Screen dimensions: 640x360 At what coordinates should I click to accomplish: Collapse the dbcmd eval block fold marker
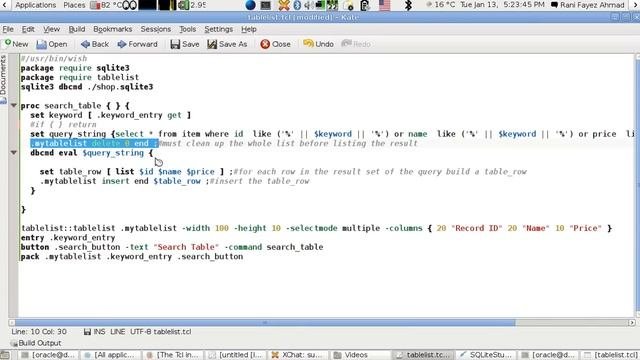pyautogui.click(x=13, y=153)
